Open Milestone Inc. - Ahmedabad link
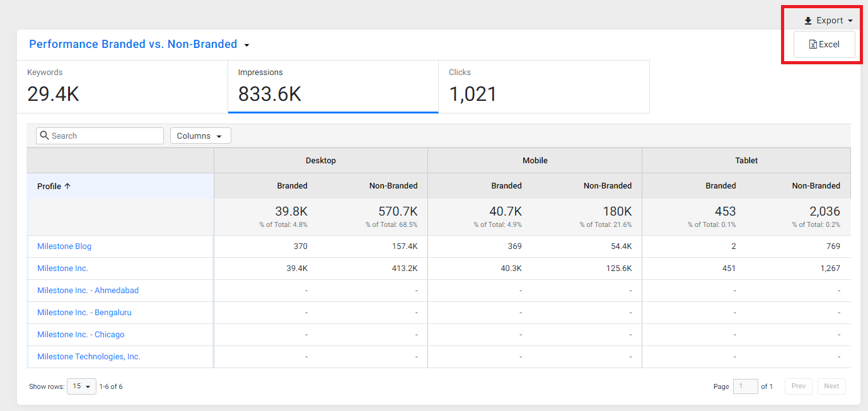Image resolution: width=868 pixels, height=411 pixels. 88,291
